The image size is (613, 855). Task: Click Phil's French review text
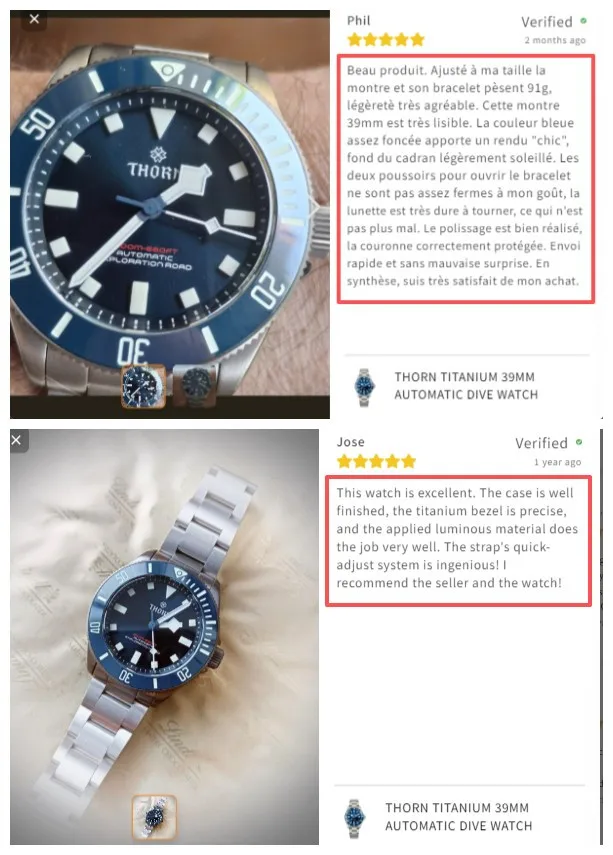[465, 176]
